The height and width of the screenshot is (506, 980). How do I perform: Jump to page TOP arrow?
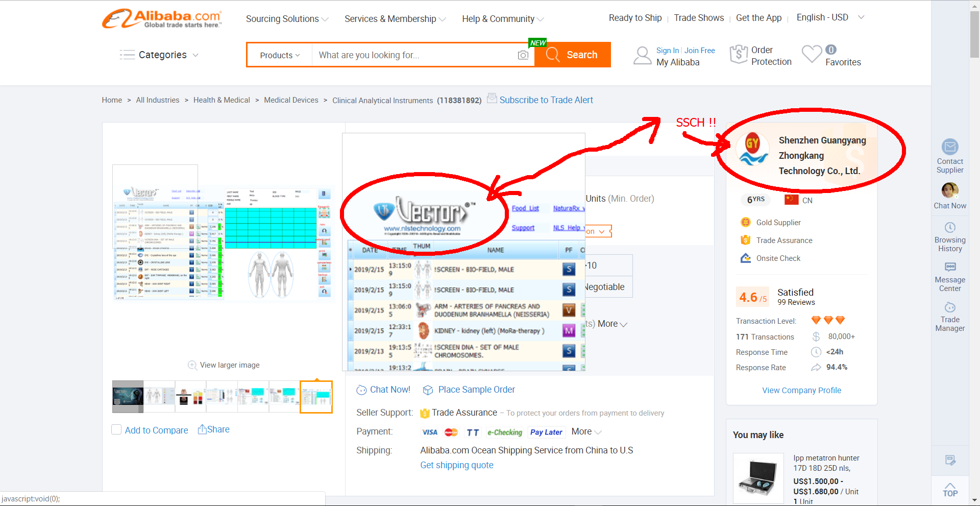point(949,489)
